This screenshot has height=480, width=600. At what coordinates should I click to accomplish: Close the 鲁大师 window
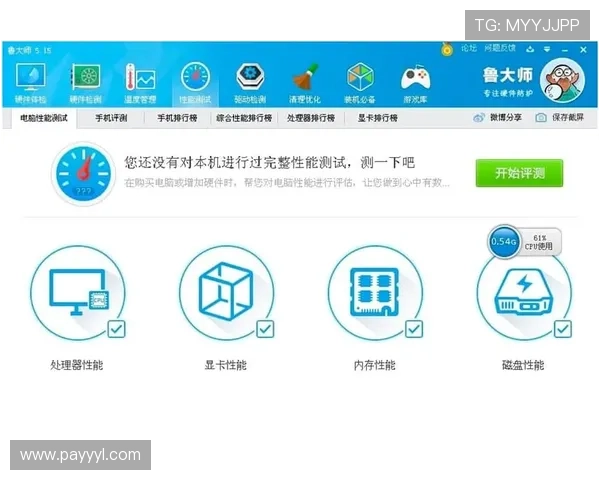[583, 49]
